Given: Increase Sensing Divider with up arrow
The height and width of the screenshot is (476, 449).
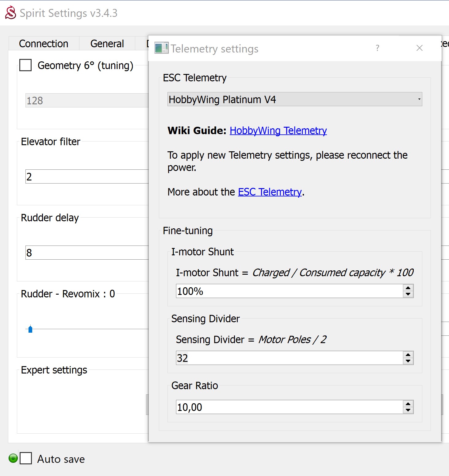Looking at the screenshot, I should tap(408, 355).
